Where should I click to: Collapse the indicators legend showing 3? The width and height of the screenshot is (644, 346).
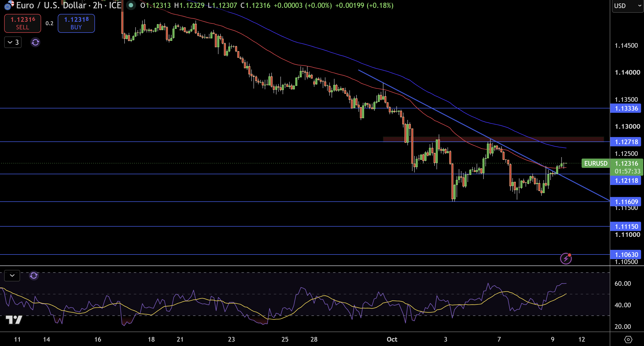click(x=13, y=42)
